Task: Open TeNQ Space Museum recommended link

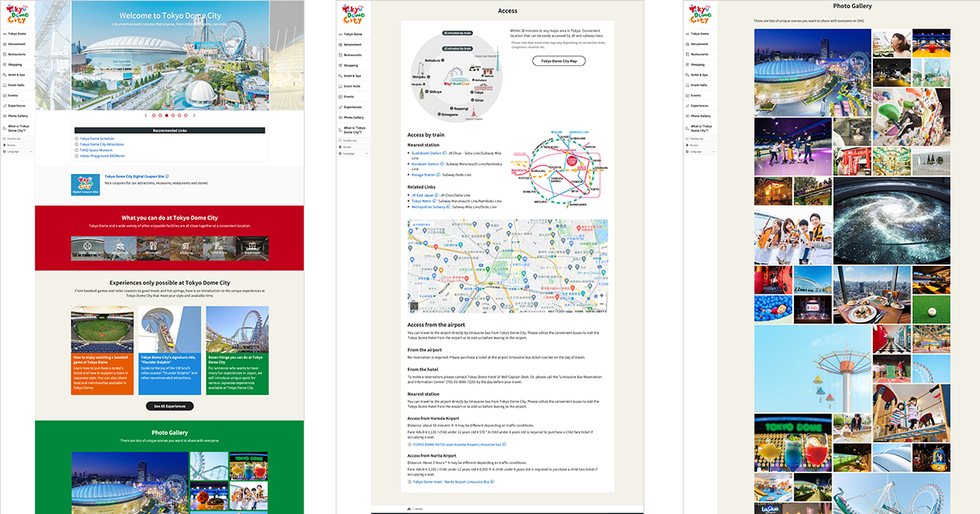Action: [96, 150]
